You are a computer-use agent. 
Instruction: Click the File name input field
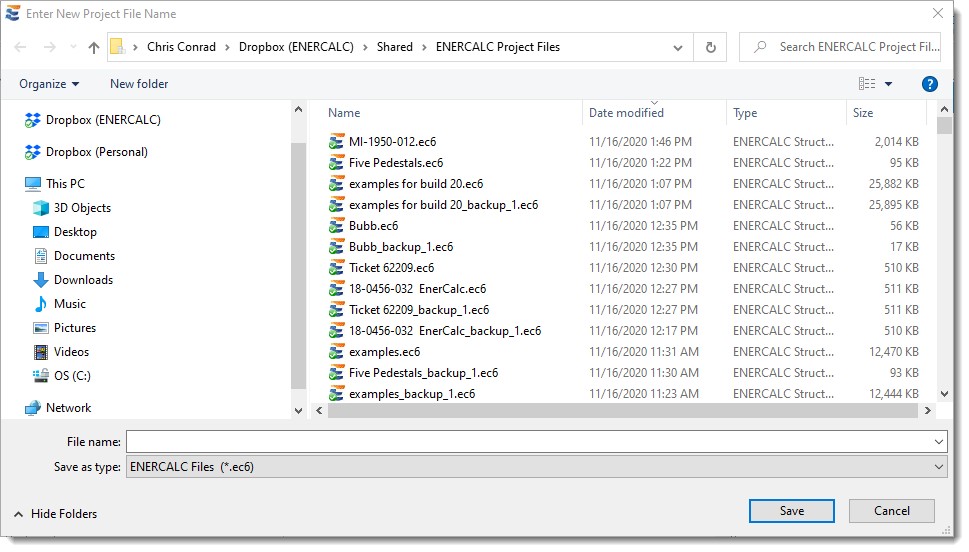click(x=528, y=442)
